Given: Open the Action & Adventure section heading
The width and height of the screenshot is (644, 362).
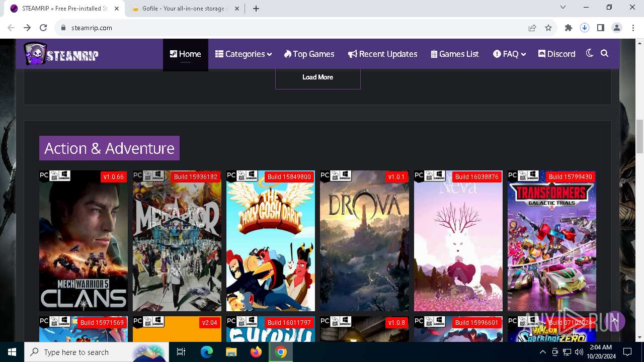Looking at the screenshot, I should coord(109,148).
